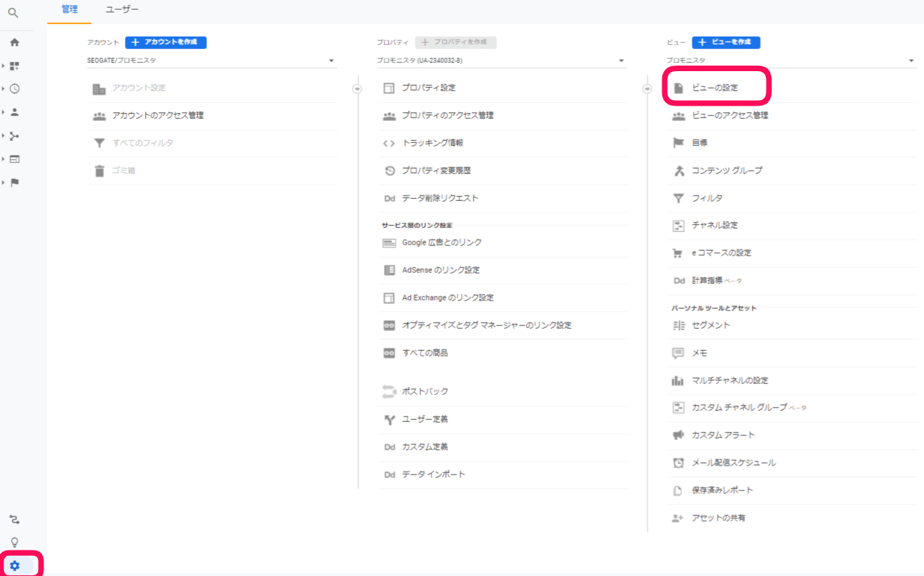This screenshot has height=576, width=924.
Task: Click the カスタム アラート megaphone icon
Action: pos(678,435)
